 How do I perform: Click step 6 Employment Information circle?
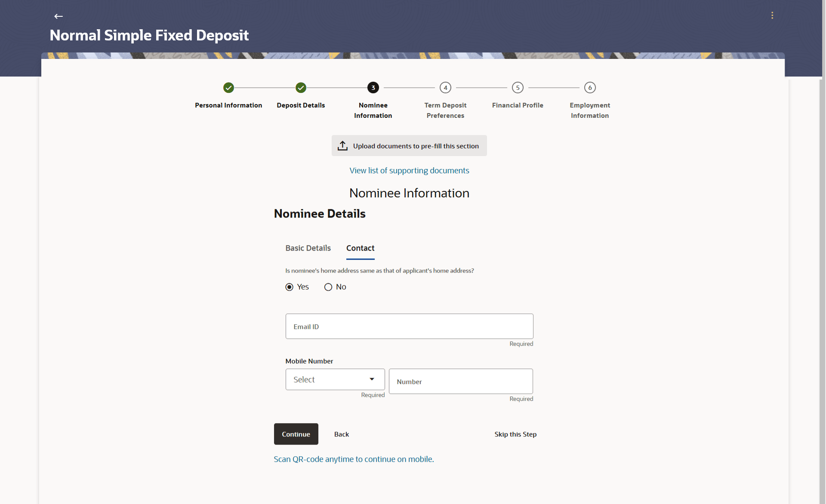(590, 88)
